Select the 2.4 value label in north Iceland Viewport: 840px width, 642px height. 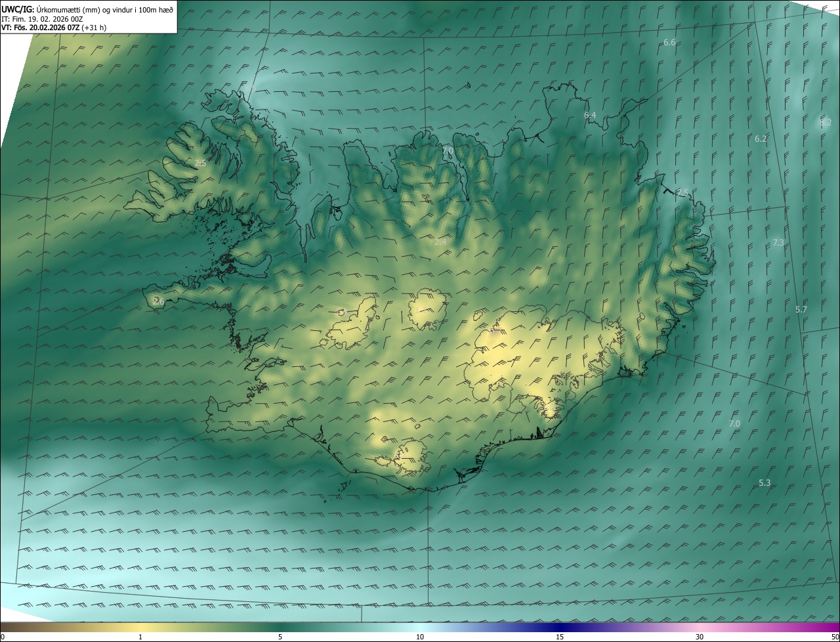[440, 242]
